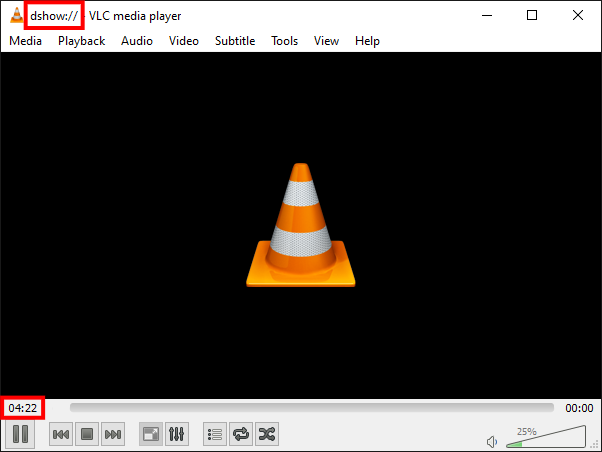This screenshot has width=602, height=452.
Task: Open the Media menu
Action: coord(25,41)
